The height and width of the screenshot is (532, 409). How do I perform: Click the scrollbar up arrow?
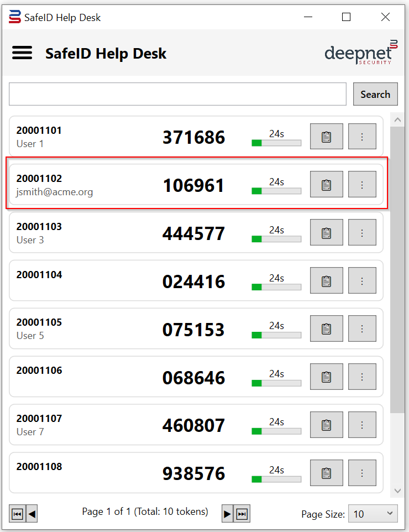[397, 120]
